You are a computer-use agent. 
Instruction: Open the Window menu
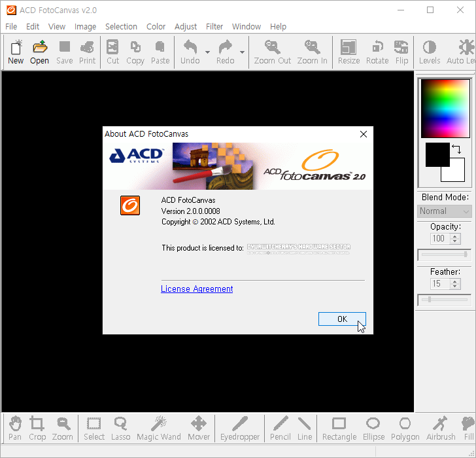246,27
